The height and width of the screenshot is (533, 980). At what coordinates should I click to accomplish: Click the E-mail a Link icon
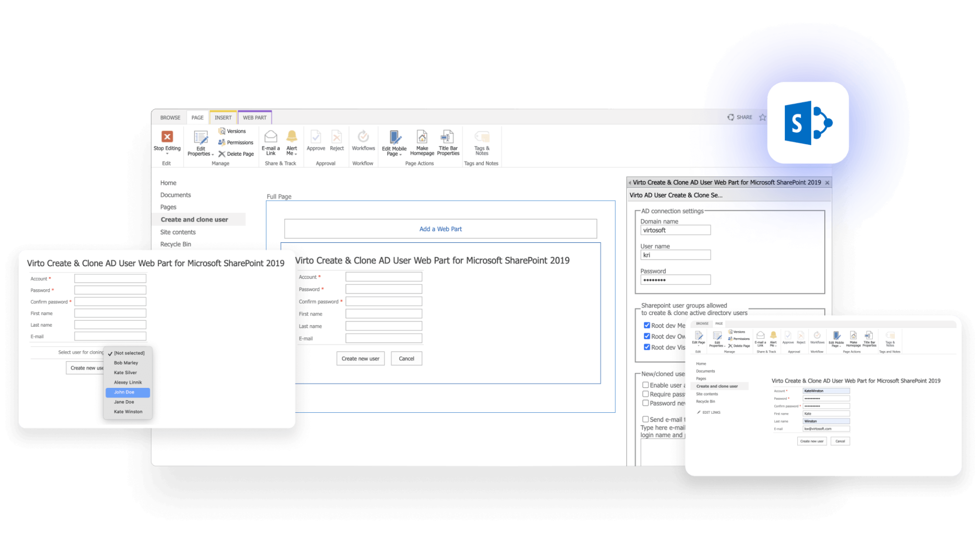271,137
